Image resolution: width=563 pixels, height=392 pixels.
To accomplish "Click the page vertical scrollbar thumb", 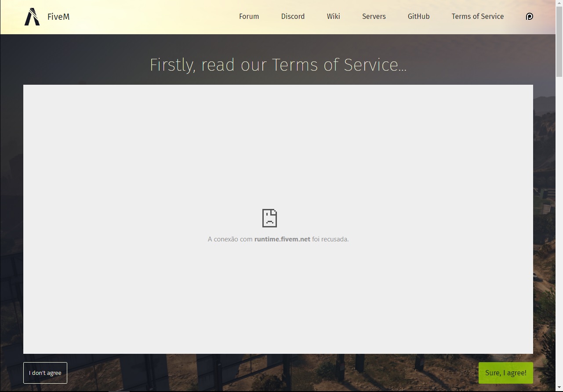I will [559, 42].
